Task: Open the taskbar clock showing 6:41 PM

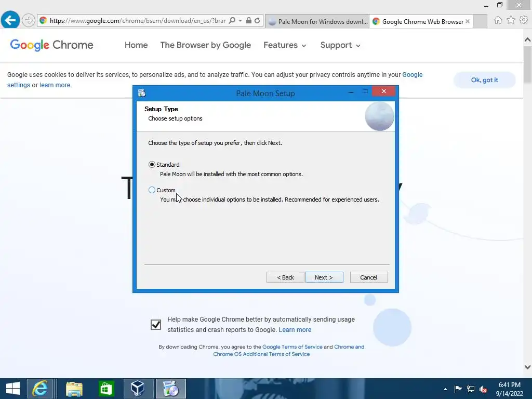Action: (509, 389)
